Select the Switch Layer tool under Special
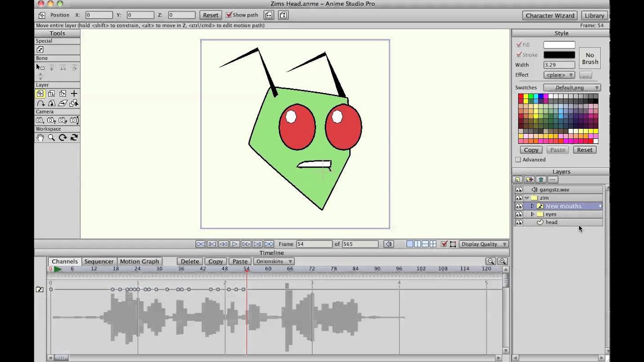The width and height of the screenshot is (644, 362). (40, 49)
